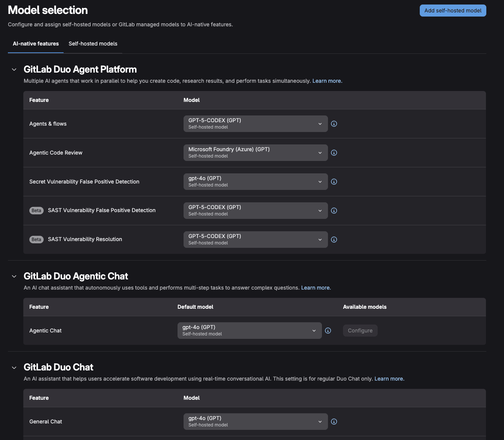
Task: Click Configure button for Agentic Chat available models
Action: (360, 331)
